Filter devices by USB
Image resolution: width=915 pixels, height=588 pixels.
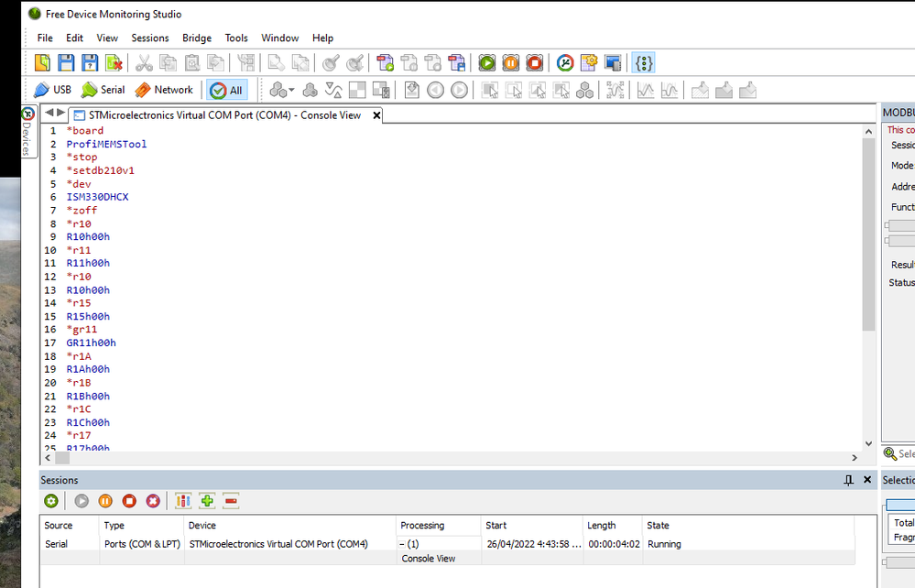[52, 90]
